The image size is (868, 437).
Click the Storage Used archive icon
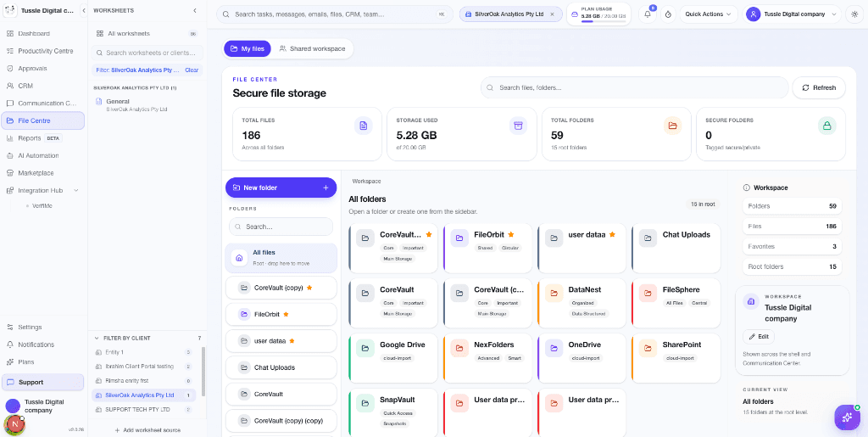click(518, 126)
